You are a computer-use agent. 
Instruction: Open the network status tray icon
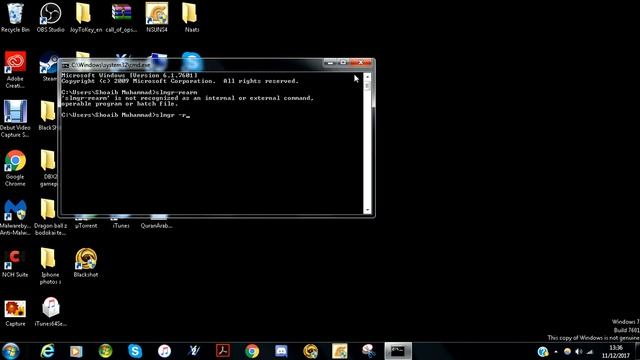tap(590, 351)
